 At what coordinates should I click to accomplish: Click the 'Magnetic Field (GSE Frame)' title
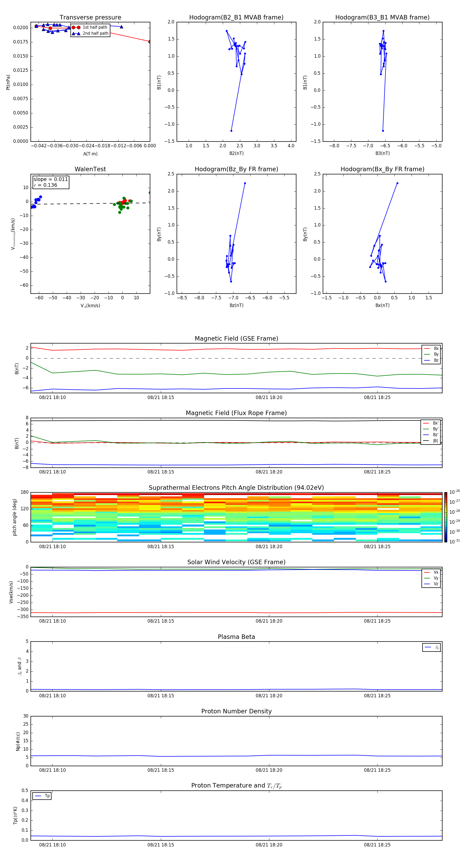point(236,339)
